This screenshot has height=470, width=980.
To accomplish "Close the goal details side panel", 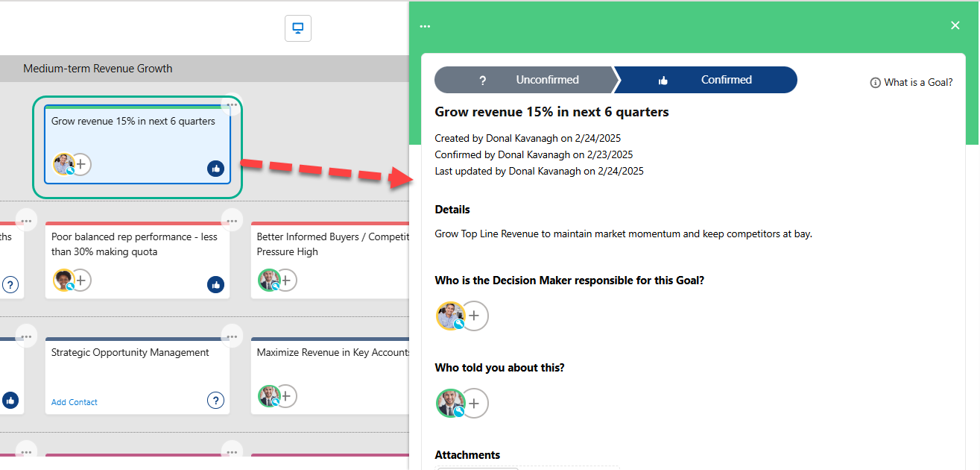I will (x=955, y=25).
